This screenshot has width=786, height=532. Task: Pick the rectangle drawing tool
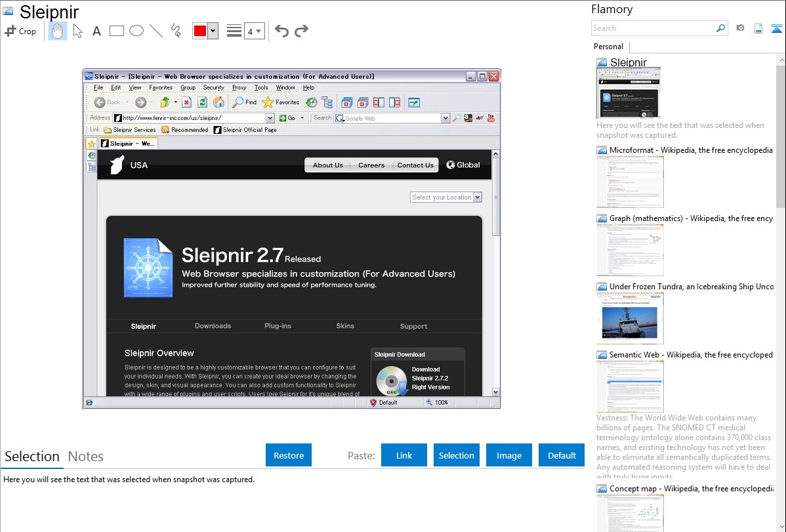[x=116, y=31]
